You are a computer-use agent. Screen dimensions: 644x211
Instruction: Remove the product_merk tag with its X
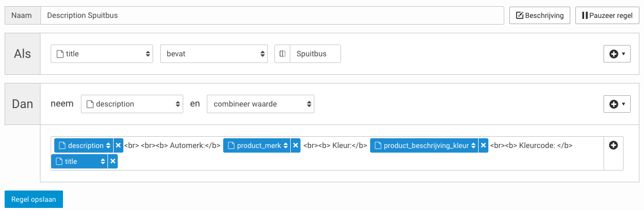pos(295,145)
